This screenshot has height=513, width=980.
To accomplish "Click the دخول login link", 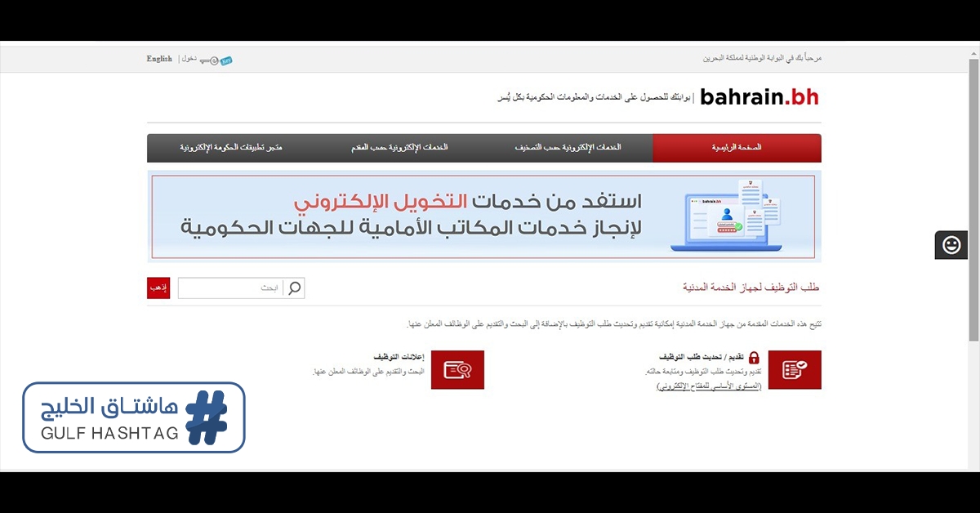I will 189,59.
